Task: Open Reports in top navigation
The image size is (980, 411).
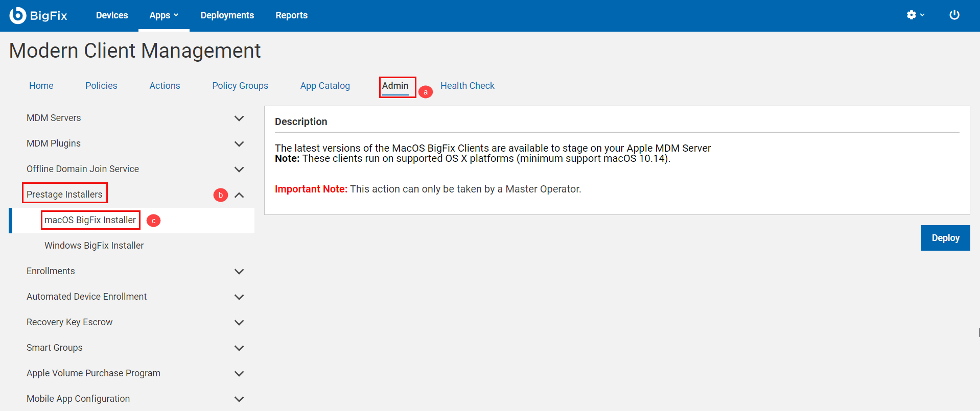Action: point(291,15)
